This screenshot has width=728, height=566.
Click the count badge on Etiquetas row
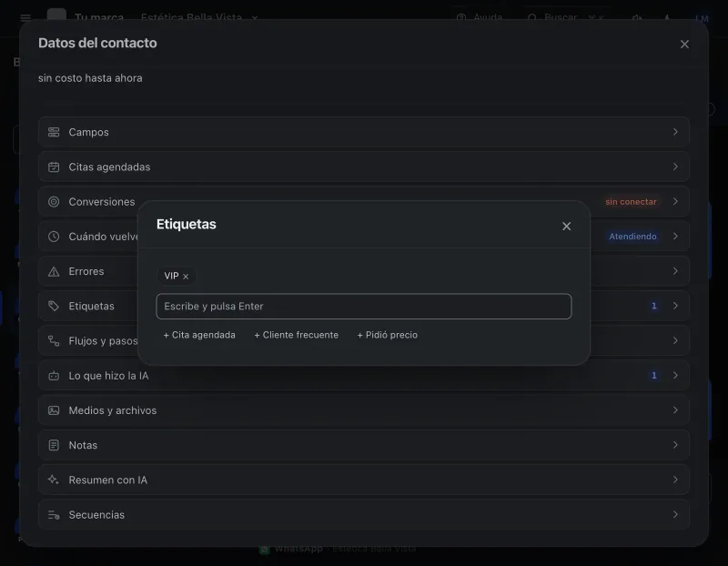coord(654,306)
